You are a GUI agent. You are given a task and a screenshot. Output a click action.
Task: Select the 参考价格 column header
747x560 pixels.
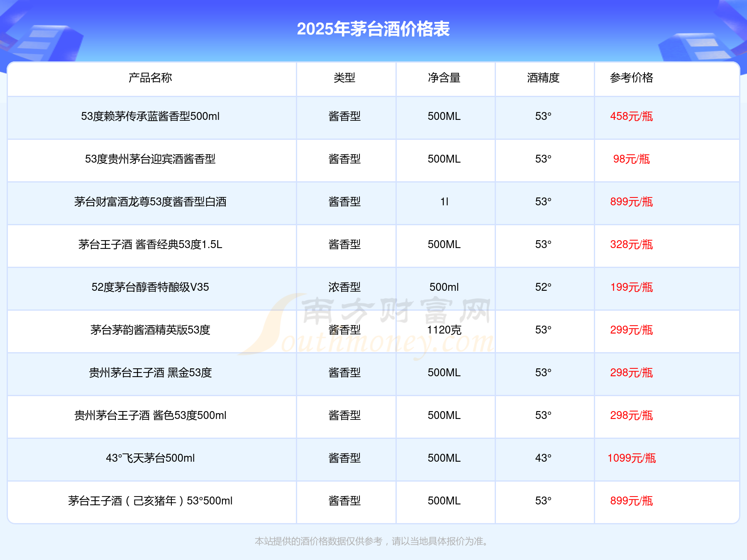point(632,78)
